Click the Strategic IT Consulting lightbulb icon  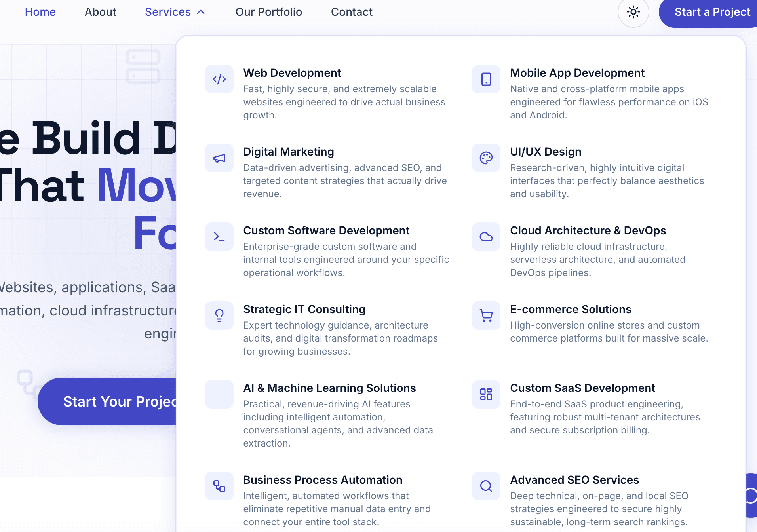pos(219,315)
